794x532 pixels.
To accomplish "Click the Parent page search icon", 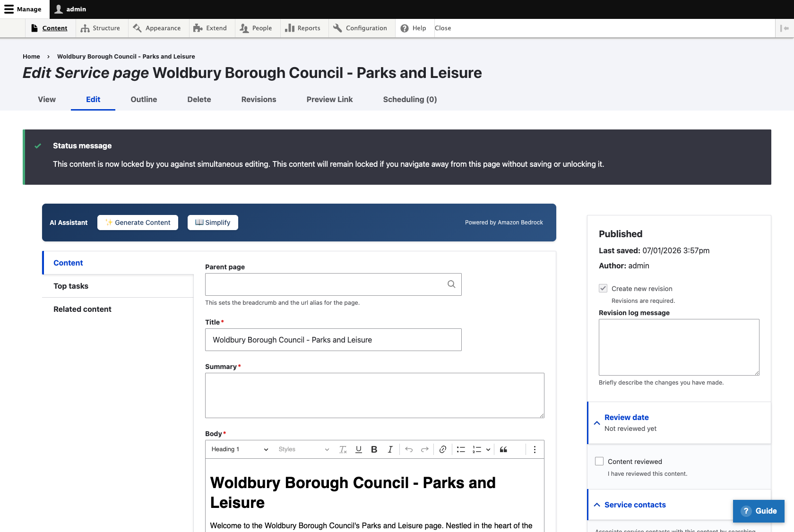I will 451,284.
